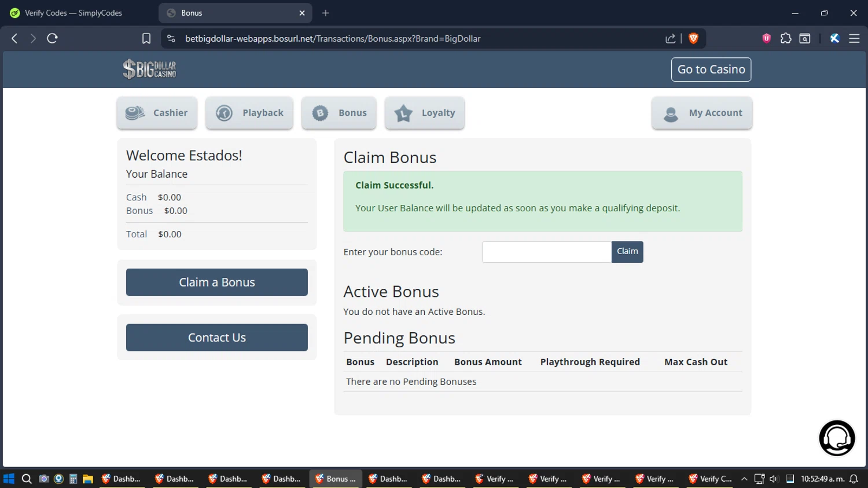Submit the bonus code with Claim
Viewport: 868px width, 488px height.
coord(627,252)
